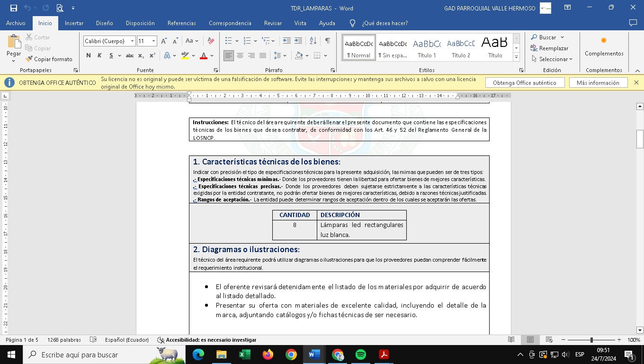Select the Format Painter (Copiar formato) tool

49,59
